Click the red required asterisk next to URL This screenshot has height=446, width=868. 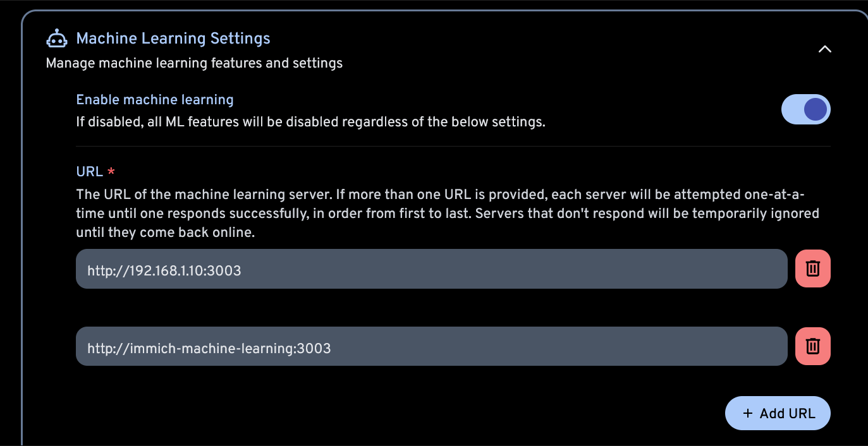(x=111, y=171)
